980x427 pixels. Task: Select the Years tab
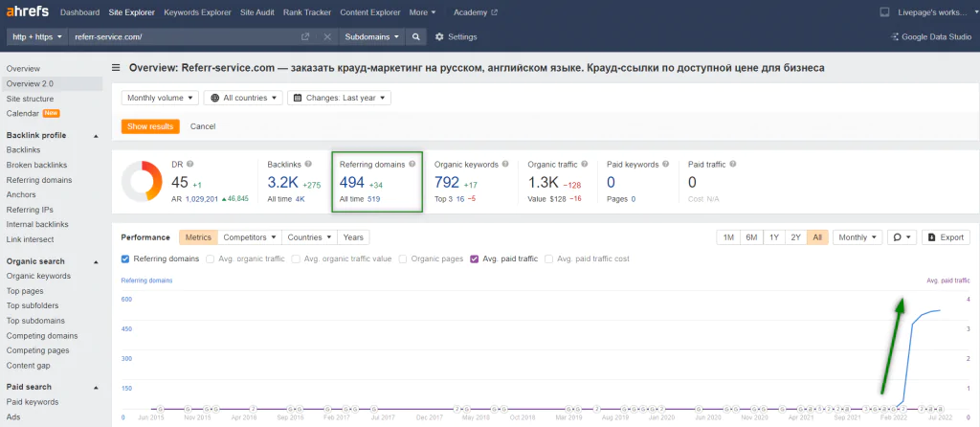pyautogui.click(x=353, y=237)
